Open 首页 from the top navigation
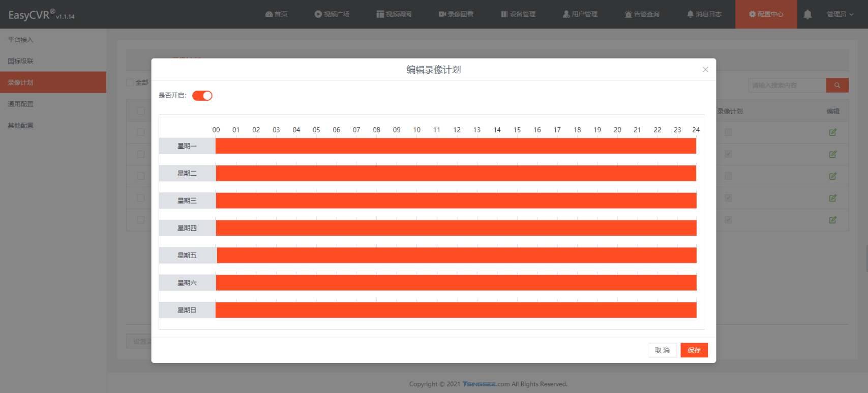868x393 pixels. coord(276,14)
